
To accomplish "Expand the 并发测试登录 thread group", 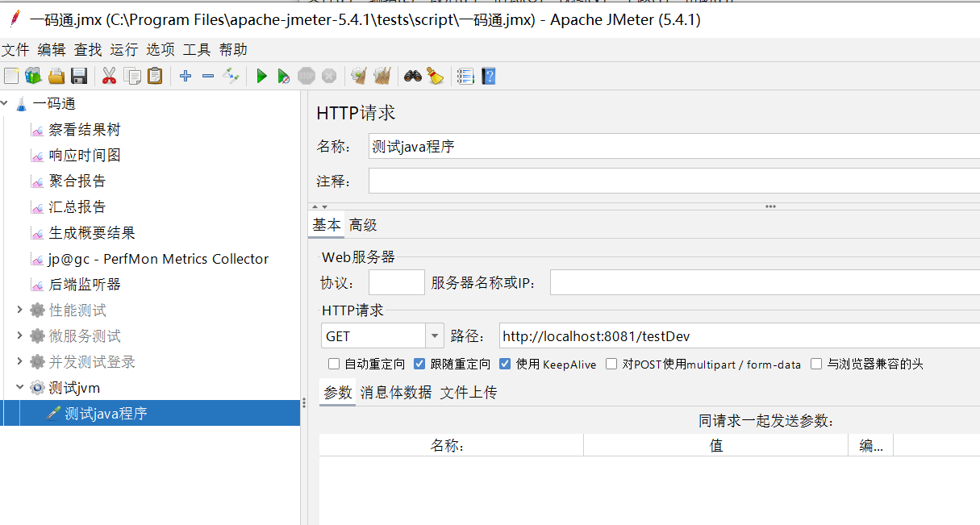I will point(20,361).
